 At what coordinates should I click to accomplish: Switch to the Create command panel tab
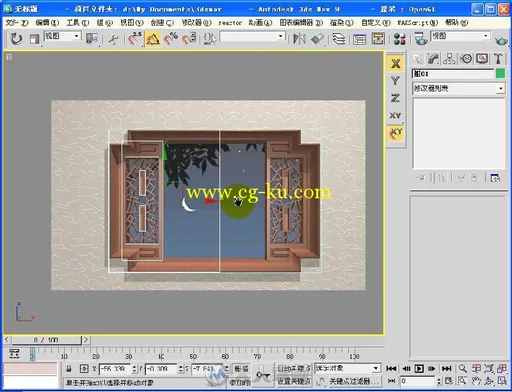[417, 59]
